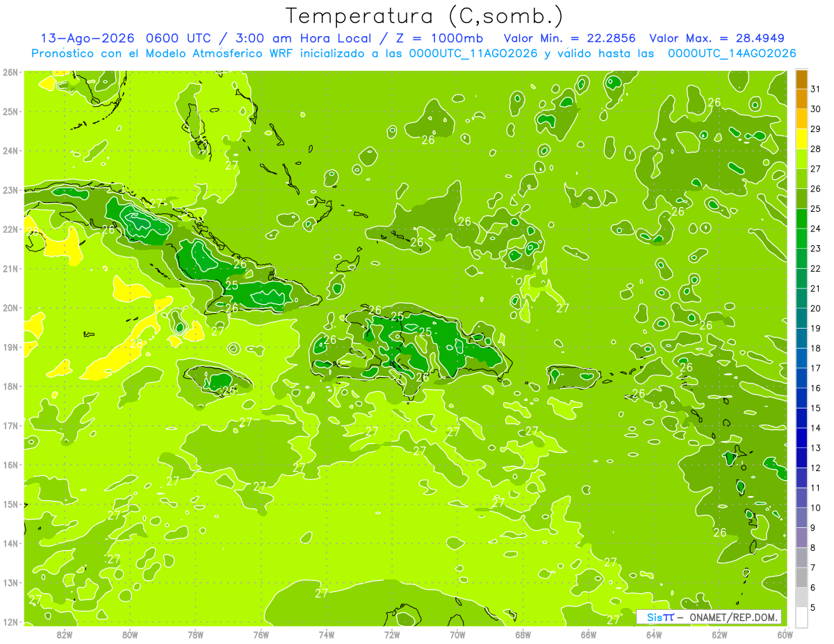Click the "64W" longitude axis label
Screen dimensions: 834x644
coord(654,634)
